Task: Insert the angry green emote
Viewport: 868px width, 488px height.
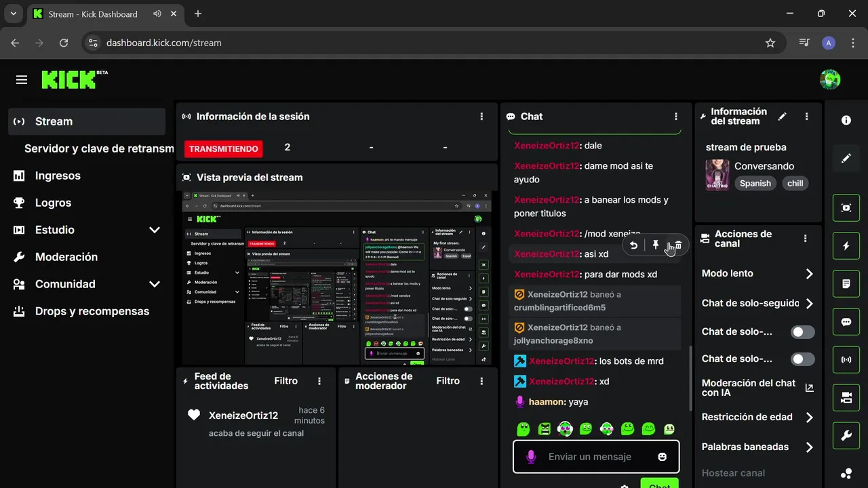Action: (x=545, y=428)
